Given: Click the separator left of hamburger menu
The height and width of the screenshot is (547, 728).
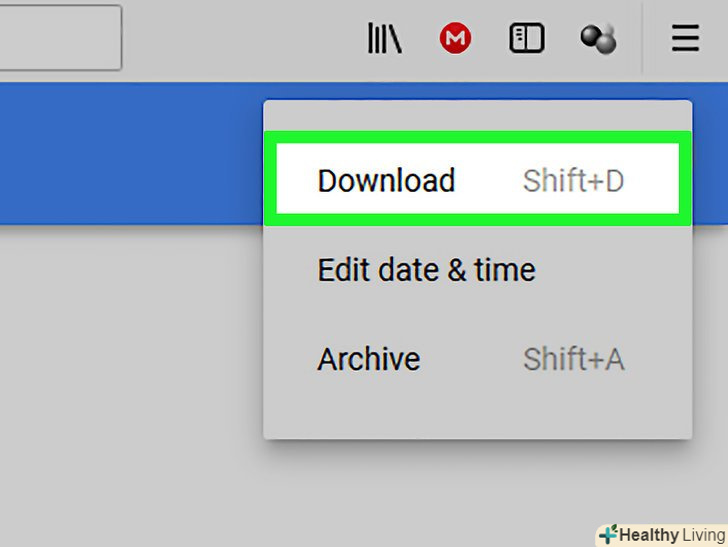Looking at the screenshot, I should (642, 39).
